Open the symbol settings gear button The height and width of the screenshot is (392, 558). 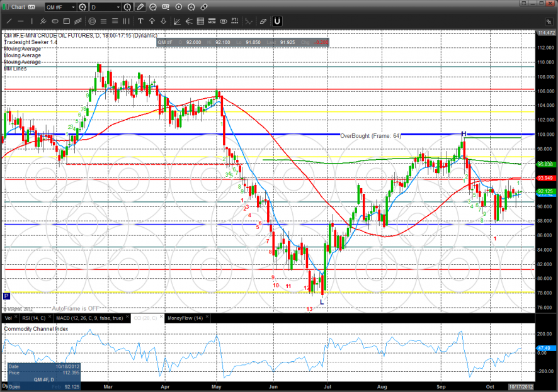(83, 8)
